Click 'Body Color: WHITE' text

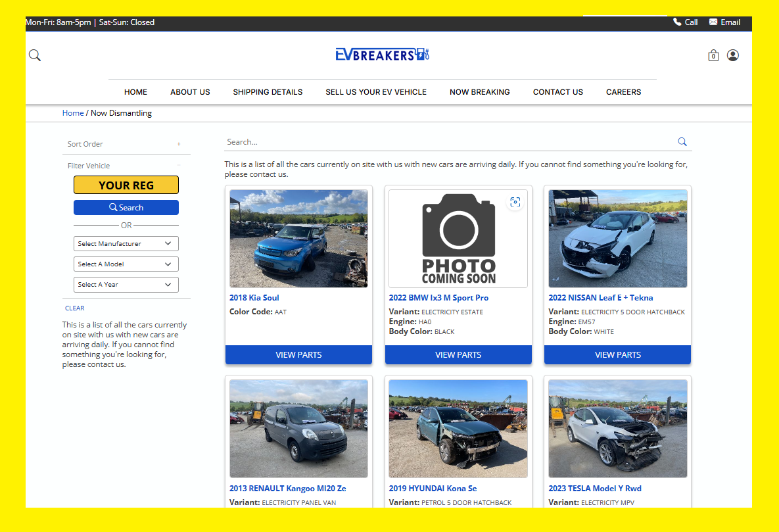[x=581, y=331]
